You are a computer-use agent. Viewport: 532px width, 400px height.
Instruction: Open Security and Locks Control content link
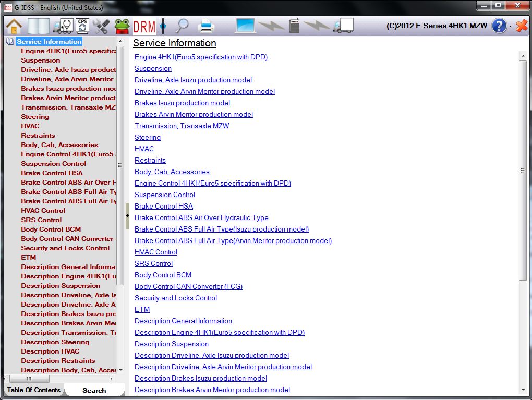click(x=175, y=298)
